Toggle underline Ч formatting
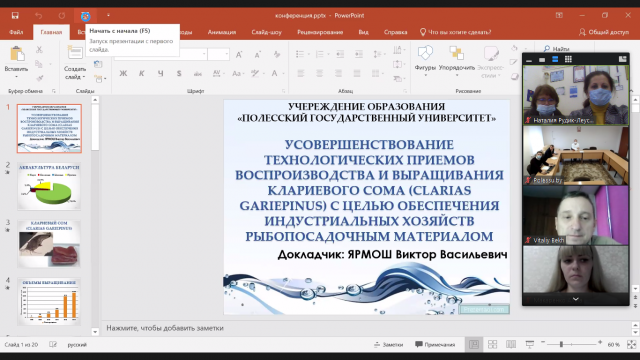The image size is (640, 360). tap(160, 73)
